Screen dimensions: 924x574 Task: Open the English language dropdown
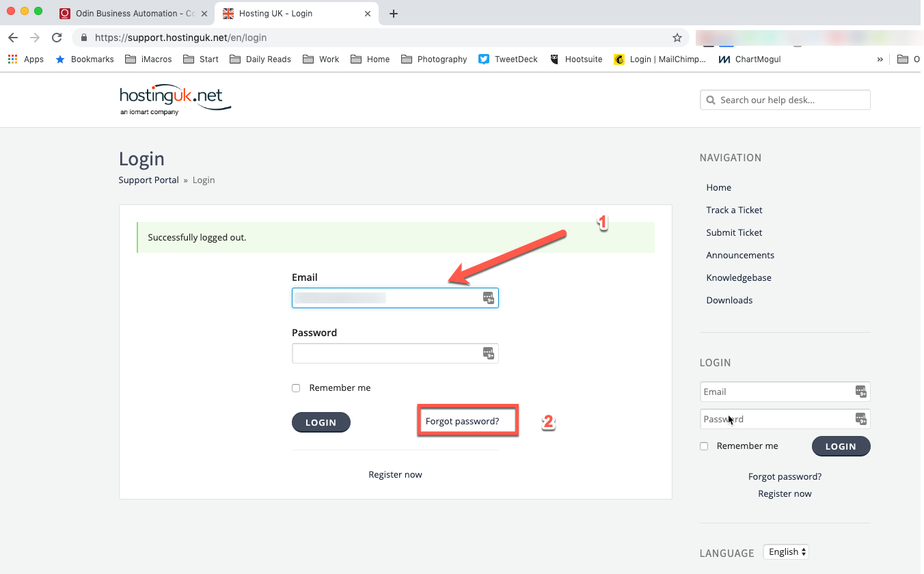(x=786, y=551)
